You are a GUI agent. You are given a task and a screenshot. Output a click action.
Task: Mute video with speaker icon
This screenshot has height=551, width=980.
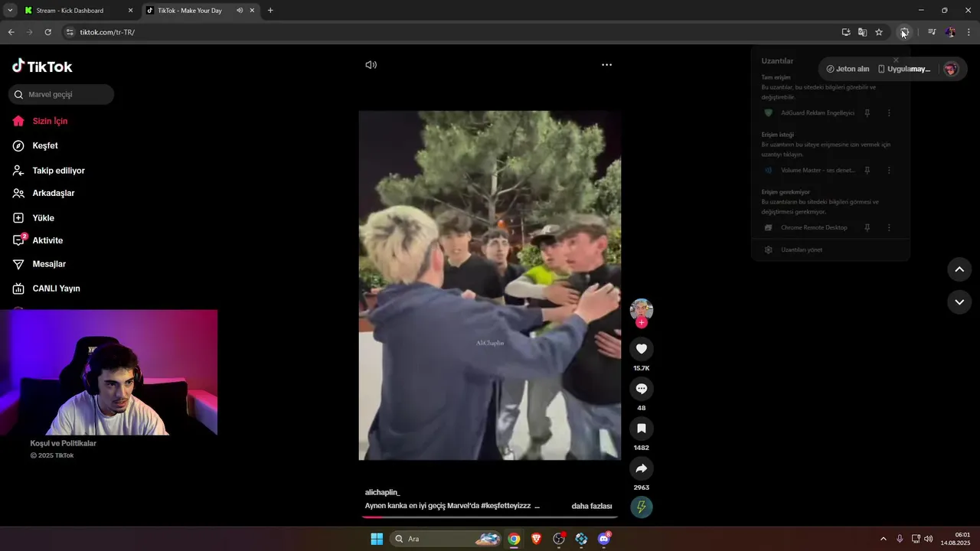click(x=371, y=65)
